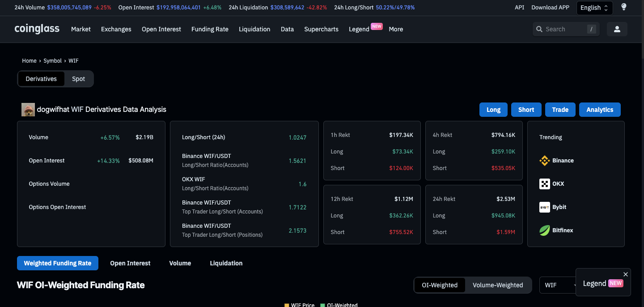Click the OKX WIF ratio 1.6
The image size is (644, 307).
302,184
